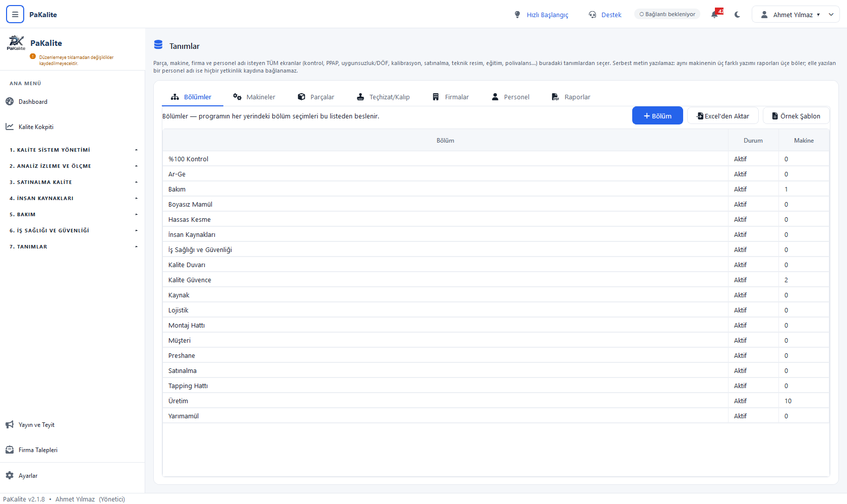
Task: Click the Personel tab person icon
Action: [495, 97]
